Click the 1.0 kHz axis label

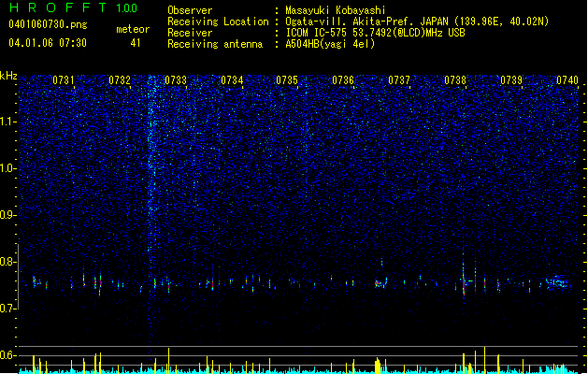tap(7, 168)
